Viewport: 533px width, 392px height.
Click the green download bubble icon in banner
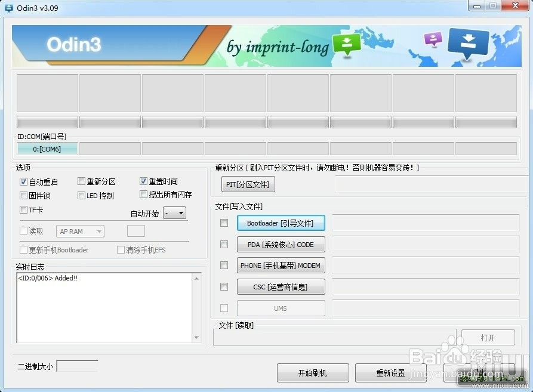[346, 44]
